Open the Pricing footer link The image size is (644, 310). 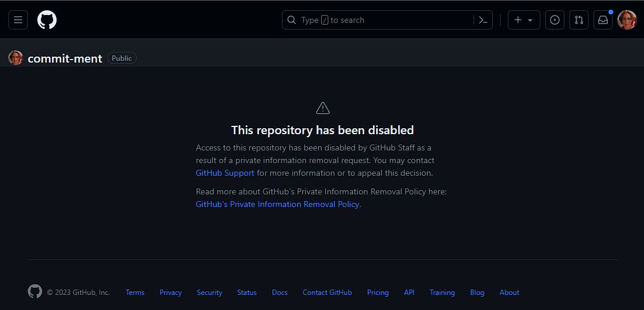[x=378, y=293]
